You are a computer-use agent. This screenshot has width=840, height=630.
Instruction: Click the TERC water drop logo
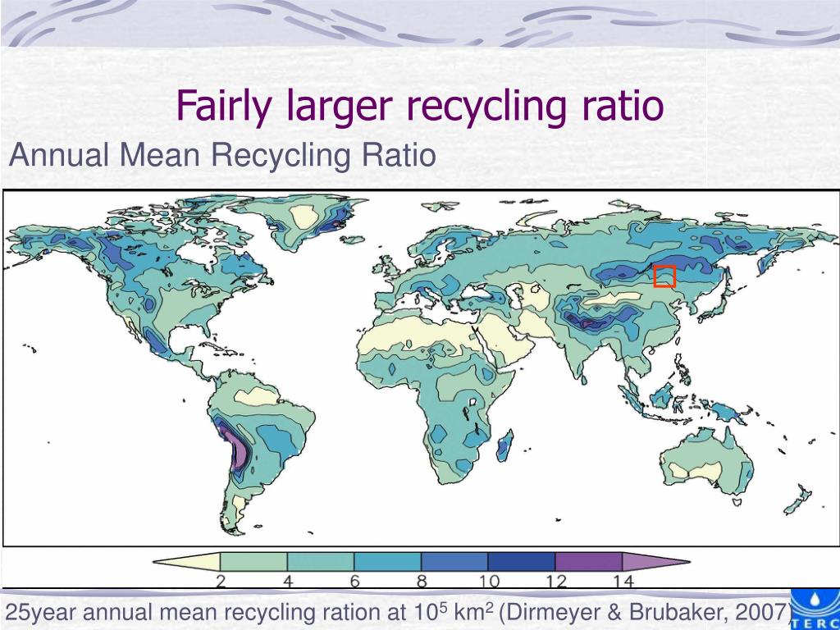[815, 609]
